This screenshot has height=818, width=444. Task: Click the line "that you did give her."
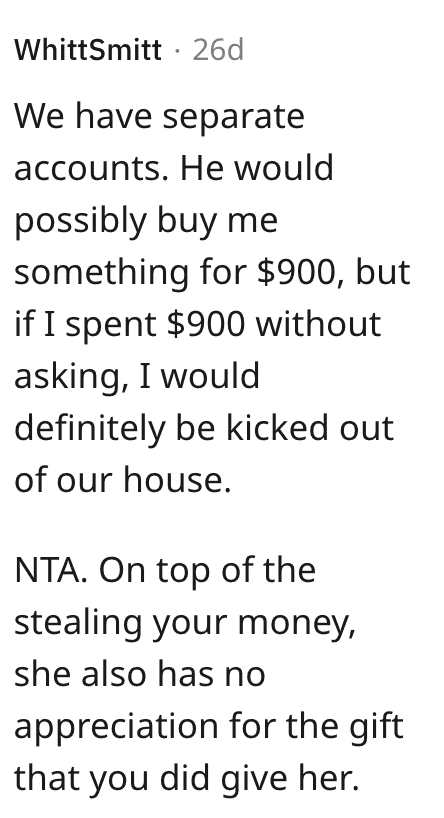[187, 779]
